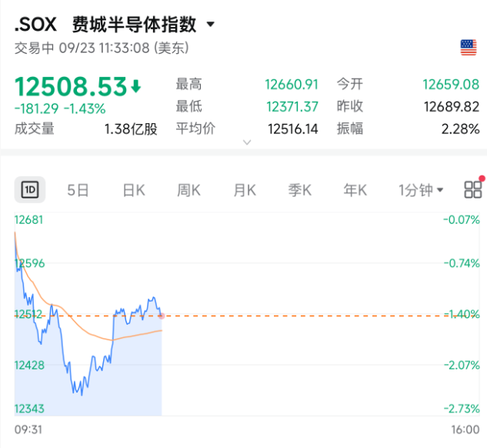
Task: Expand the .SOX index name dropdown
Action: click(211, 24)
